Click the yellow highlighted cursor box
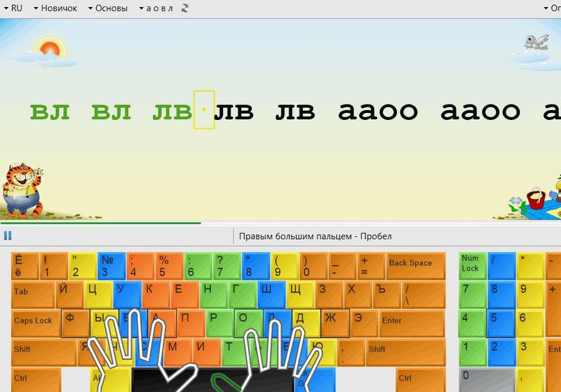Image resolution: width=561 pixels, height=392 pixels. click(x=203, y=110)
